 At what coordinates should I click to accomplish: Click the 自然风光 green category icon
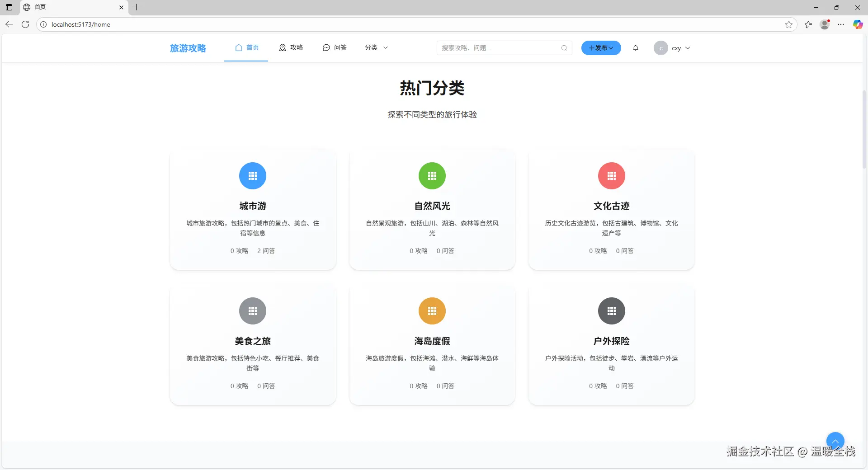point(432,176)
